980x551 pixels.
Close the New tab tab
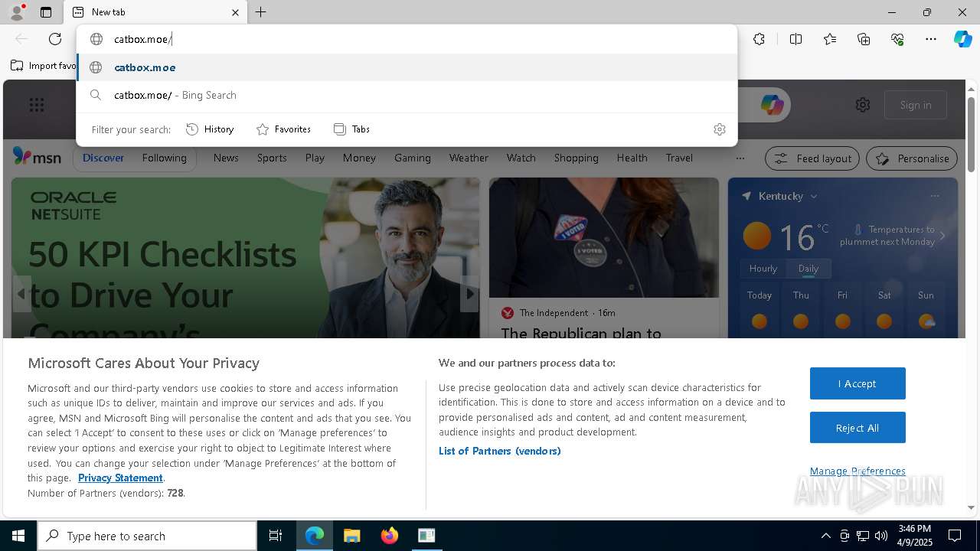click(235, 12)
